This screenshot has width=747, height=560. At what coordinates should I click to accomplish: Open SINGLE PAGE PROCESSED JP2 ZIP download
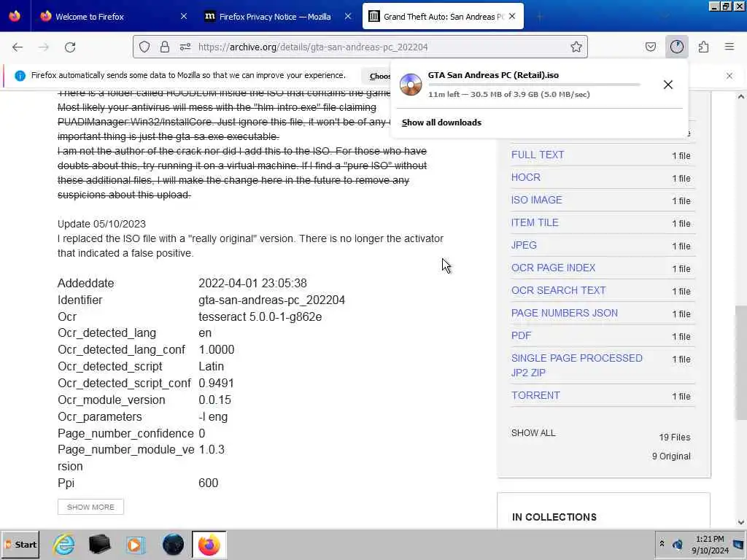pyautogui.click(x=576, y=365)
